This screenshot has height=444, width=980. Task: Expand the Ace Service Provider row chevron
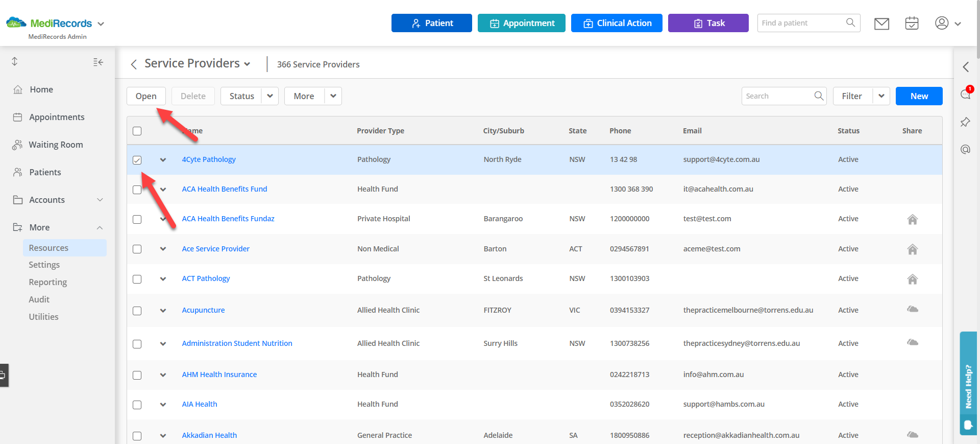163,249
